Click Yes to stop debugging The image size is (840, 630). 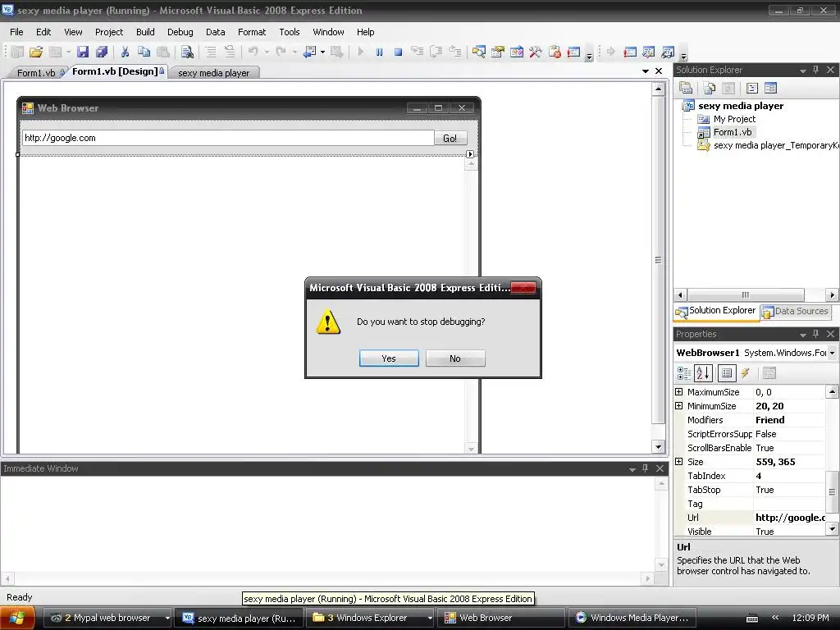pos(389,358)
